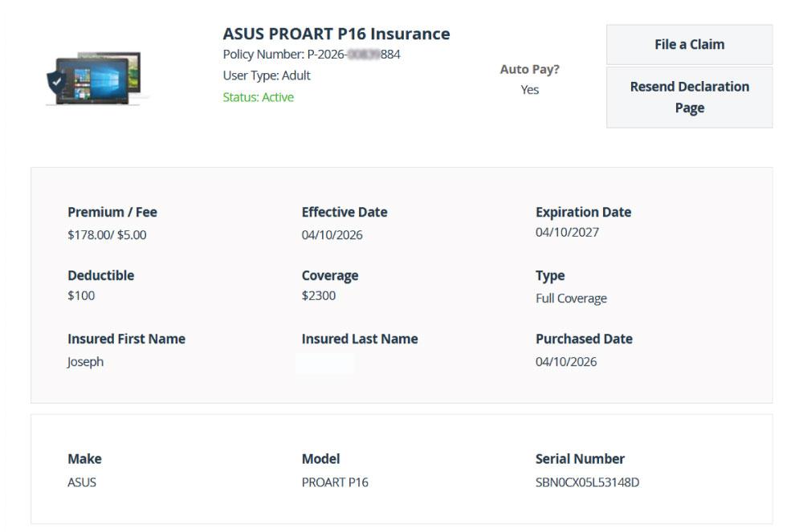The width and height of the screenshot is (803, 532).
Task: Click the Full Coverage type value
Action: [x=571, y=298]
